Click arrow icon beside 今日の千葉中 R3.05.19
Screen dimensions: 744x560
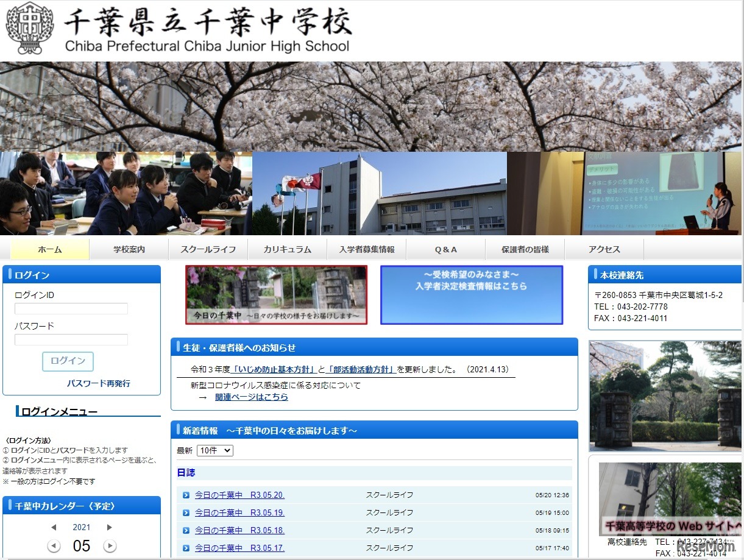186,512
